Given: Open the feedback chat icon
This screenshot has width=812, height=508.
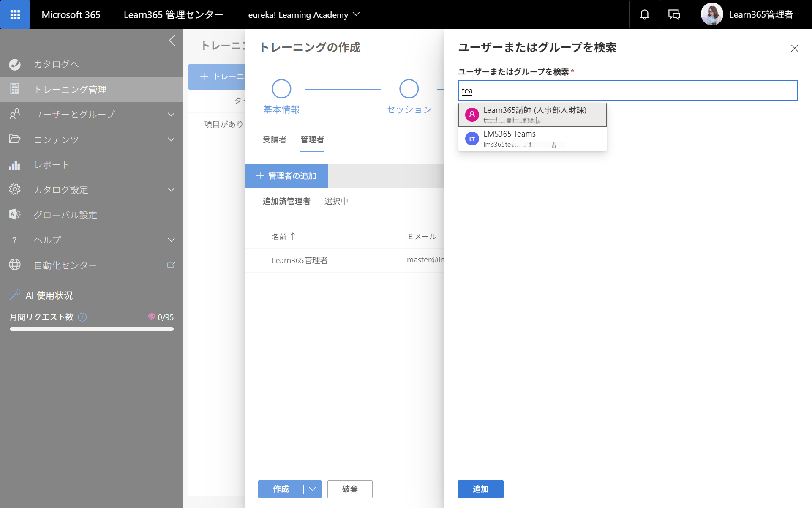Looking at the screenshot, I should click(674, 15).
